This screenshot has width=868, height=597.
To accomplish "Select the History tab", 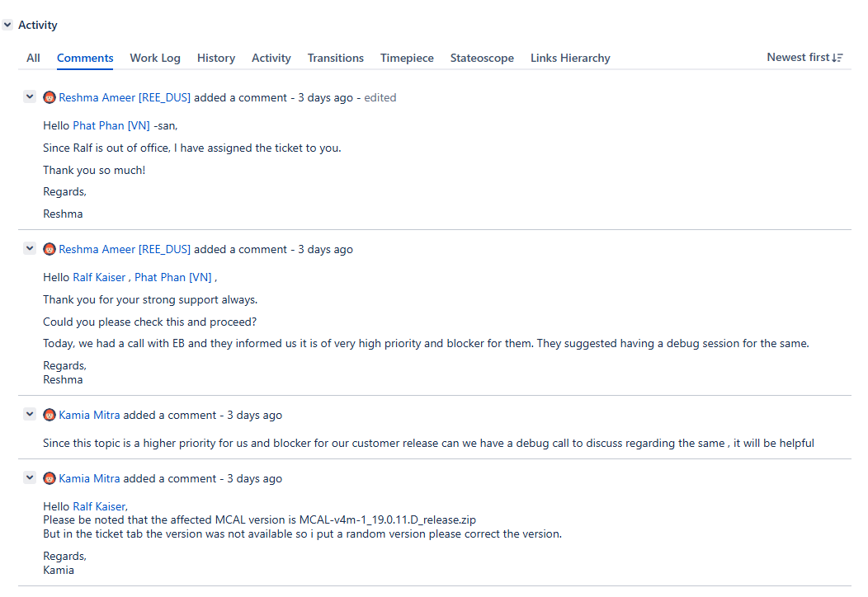I will [216, 58].
